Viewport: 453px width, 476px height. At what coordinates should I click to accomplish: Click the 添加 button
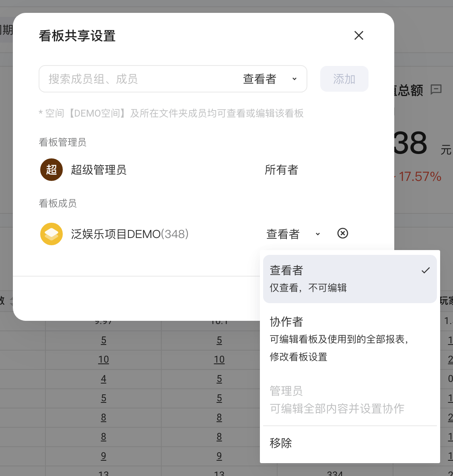click(344, 79)
